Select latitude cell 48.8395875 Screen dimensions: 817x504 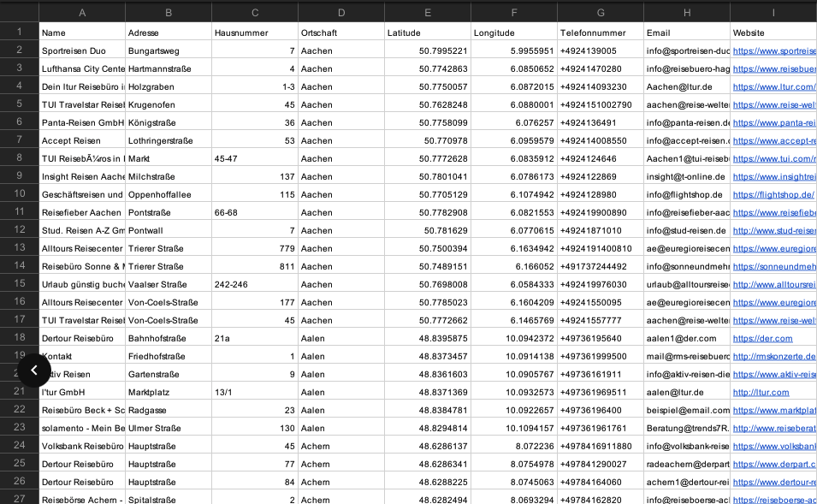(x=427, y=338)
